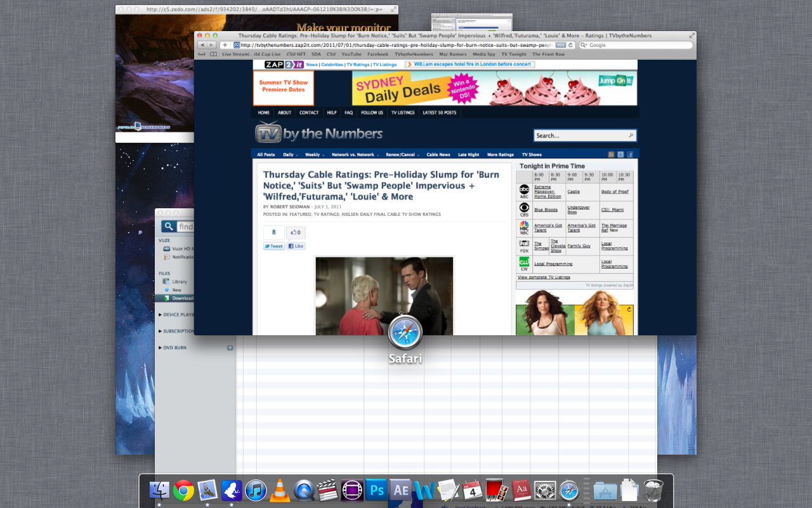Select the TV LISTINGS menu item

coord(403,112)
